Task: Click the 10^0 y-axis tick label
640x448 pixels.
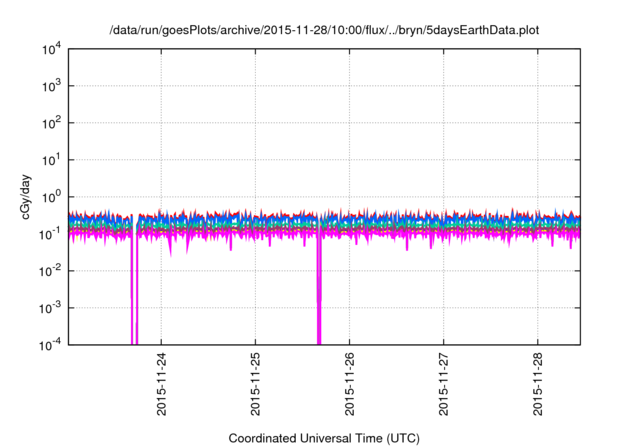Action: (52, 197)
